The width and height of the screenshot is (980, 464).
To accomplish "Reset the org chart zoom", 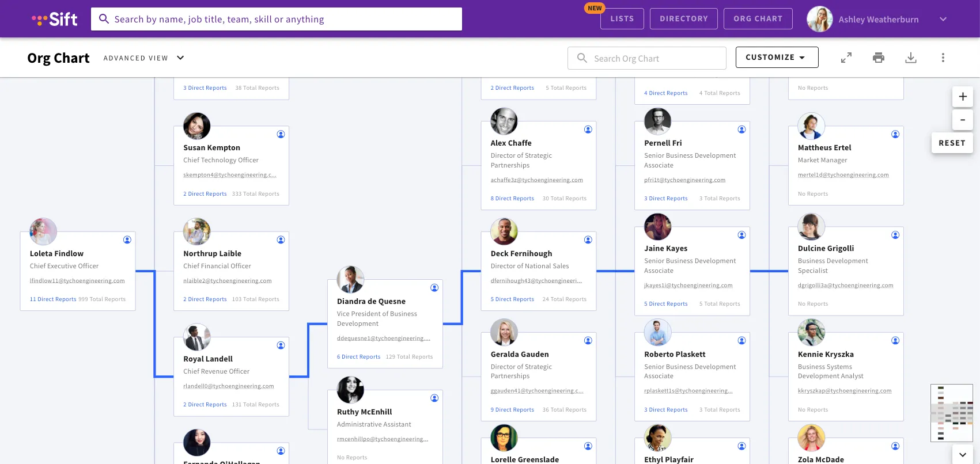I will [952, 143].
